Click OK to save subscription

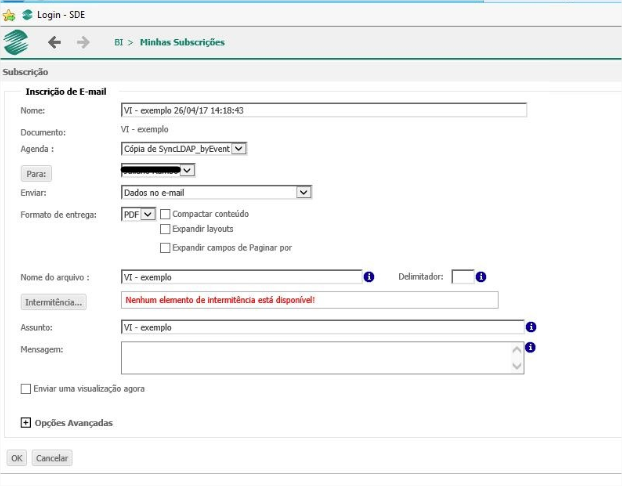point(17,458)
